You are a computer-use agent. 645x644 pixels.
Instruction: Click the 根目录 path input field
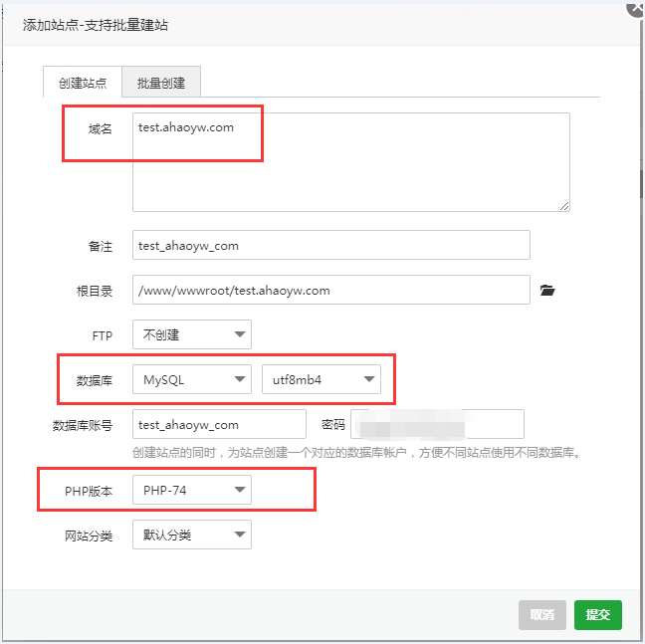[x=330, y=291]
